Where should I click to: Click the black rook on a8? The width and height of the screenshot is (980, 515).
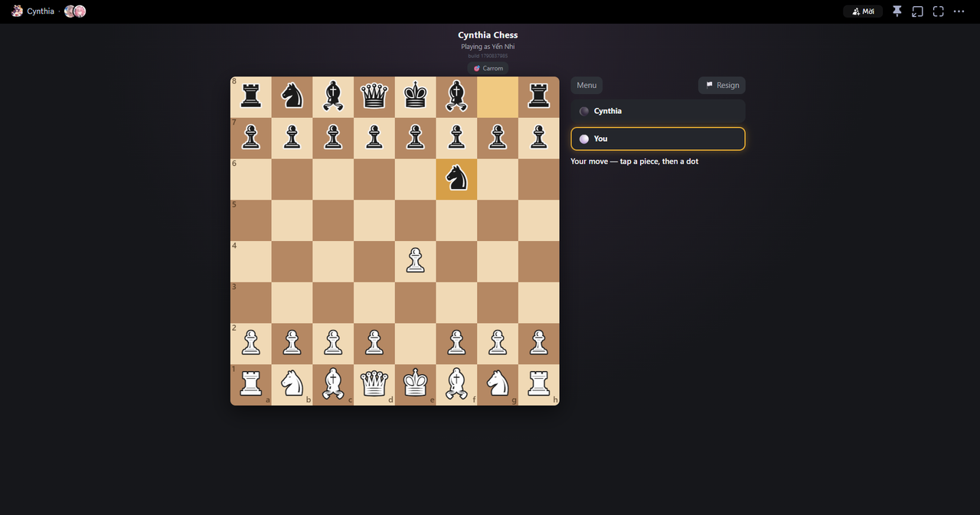pos(251,96)
